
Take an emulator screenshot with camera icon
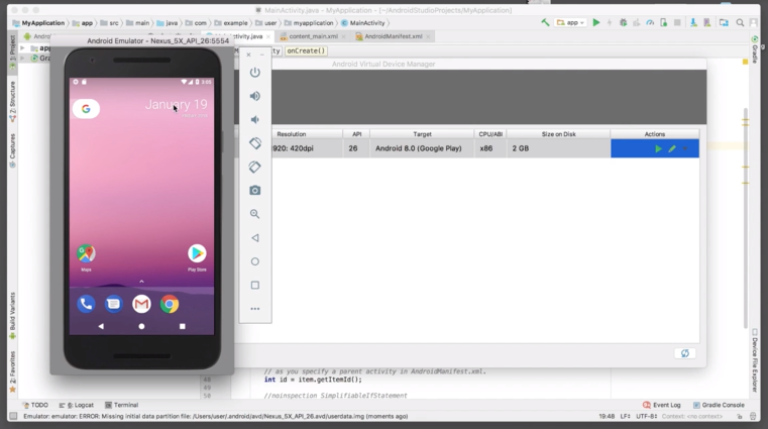(255, 190)
